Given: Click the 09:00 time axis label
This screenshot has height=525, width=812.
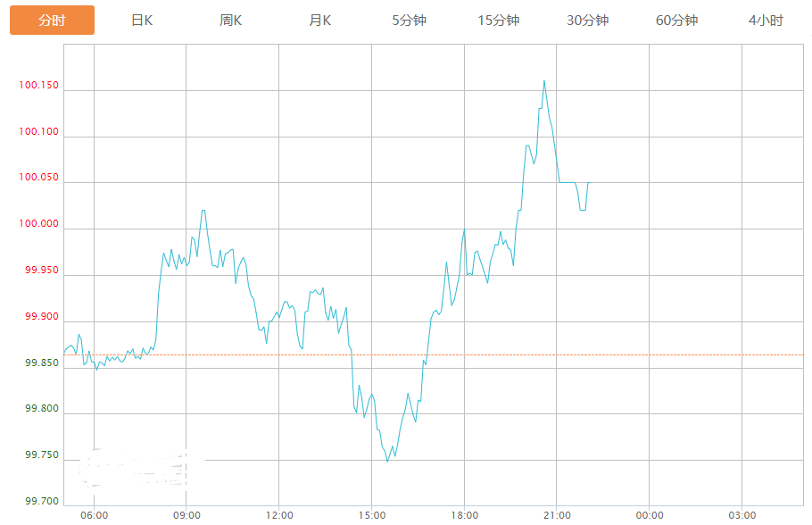Looking at the screenshot, I should [x=186, y=515].
